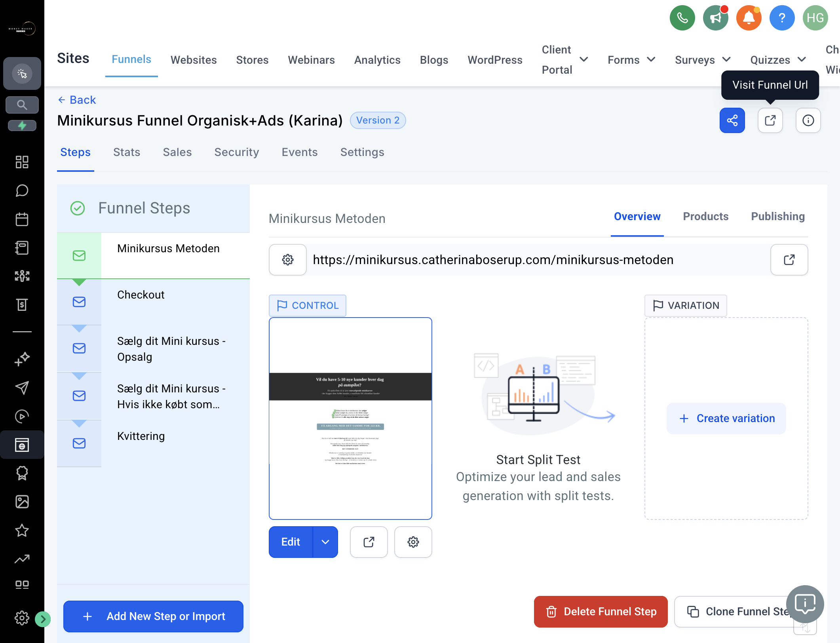The width and height of the screenshot is (840, 643).
Task: Switch to the Stats tab
Action: [x=127, y=152]
